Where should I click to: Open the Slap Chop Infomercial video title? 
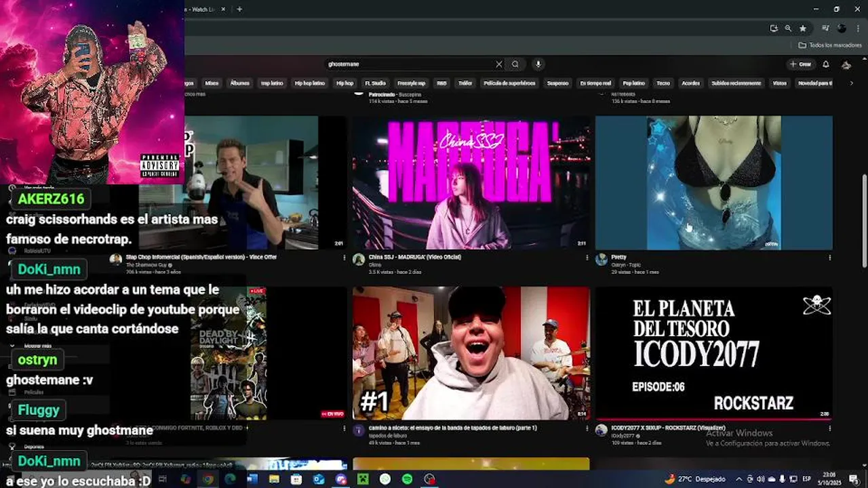(201, 258)
